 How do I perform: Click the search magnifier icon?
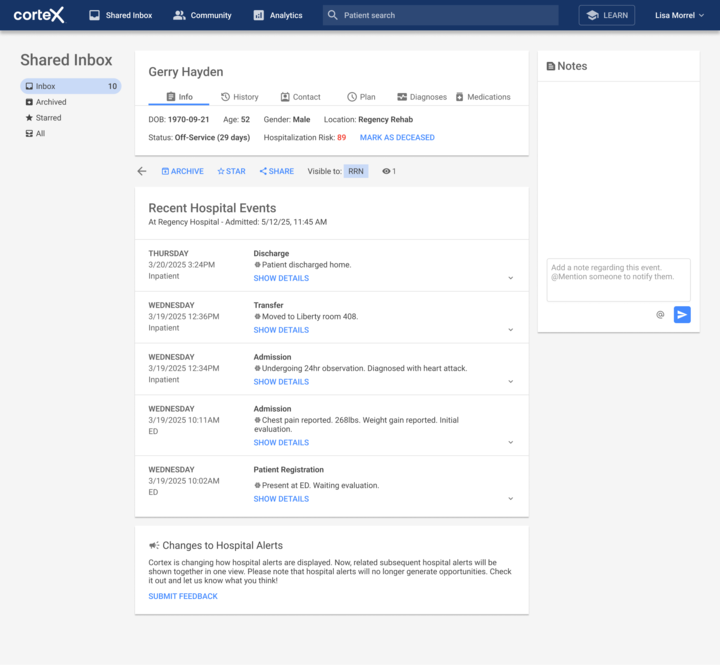pos(332,15)
